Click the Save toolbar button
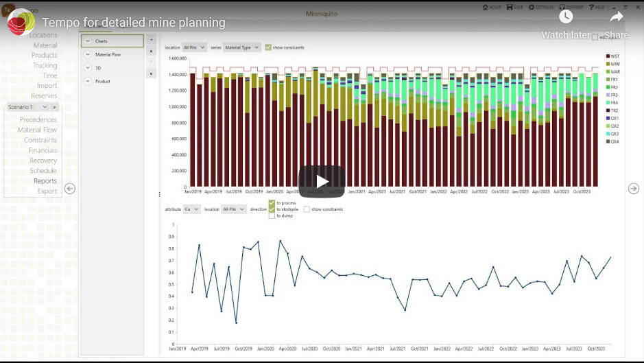The height and width of the screenshot is (363, 644). (x=514, y=7)
